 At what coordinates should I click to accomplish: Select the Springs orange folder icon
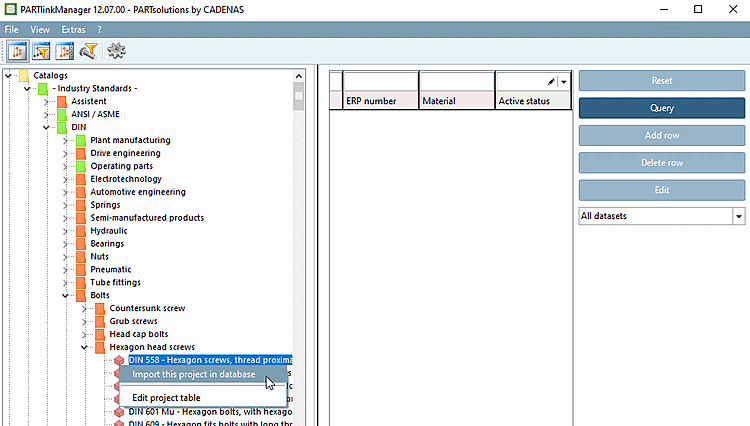tap(81, 205)
